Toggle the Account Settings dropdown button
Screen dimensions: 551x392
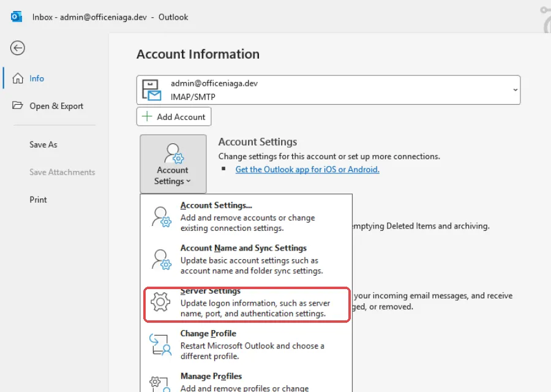[173, 164]
